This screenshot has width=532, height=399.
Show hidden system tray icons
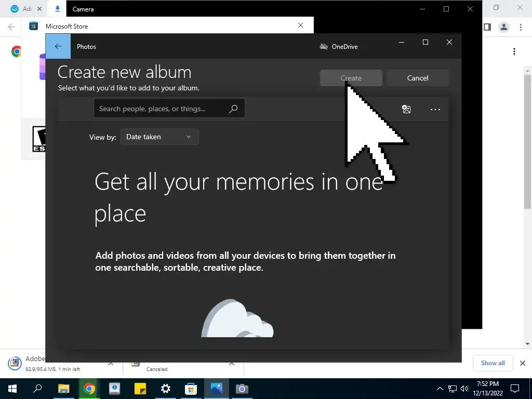[440, 389]
